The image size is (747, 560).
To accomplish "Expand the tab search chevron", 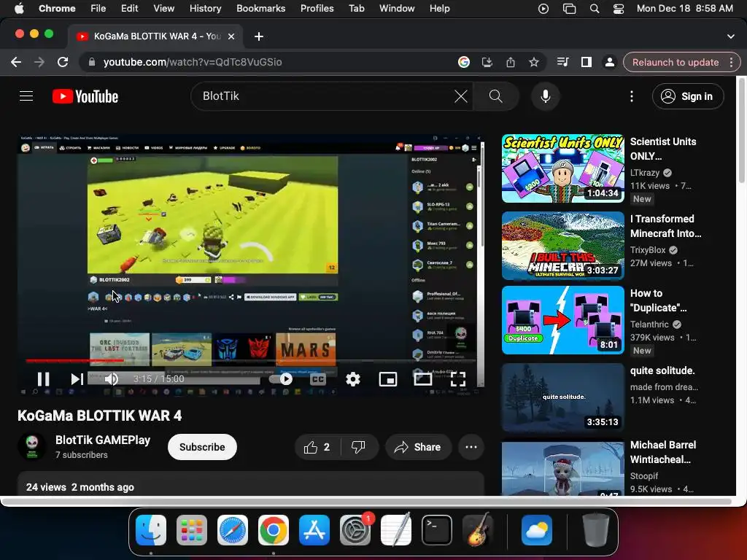I will coord(730,36).
